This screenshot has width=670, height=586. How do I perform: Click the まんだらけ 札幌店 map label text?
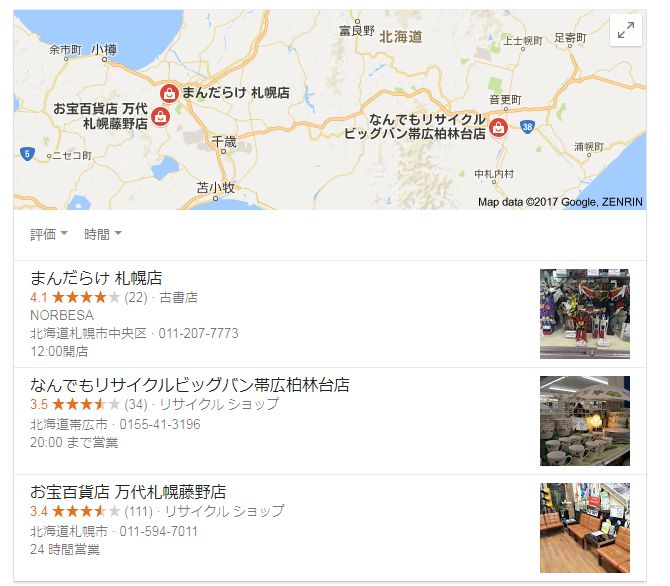tap(236, 92)
